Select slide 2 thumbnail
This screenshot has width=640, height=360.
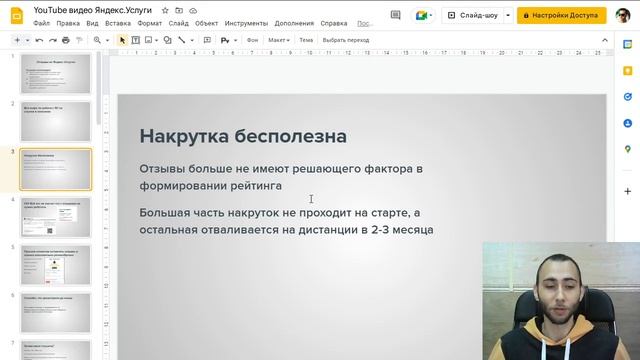tap(56, 122)
